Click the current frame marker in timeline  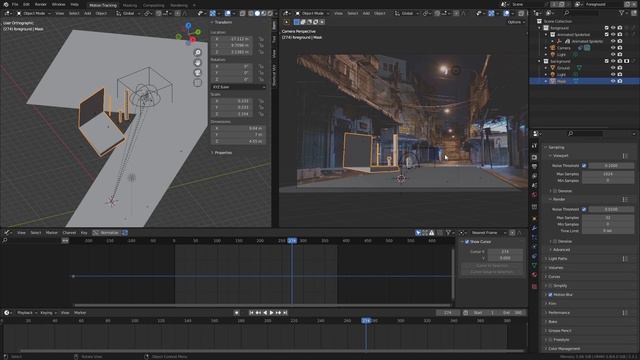click(x=366, y=321)
